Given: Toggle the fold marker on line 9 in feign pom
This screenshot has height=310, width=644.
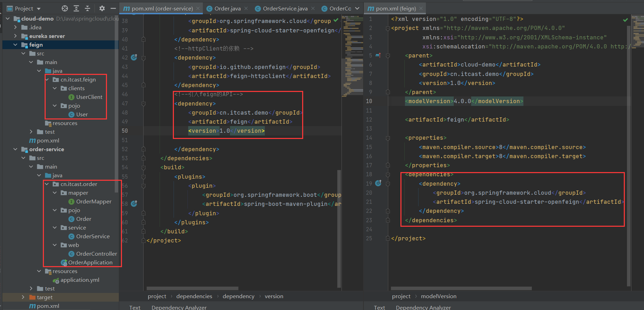Looking at the screenshot, I should click(388, 92).
